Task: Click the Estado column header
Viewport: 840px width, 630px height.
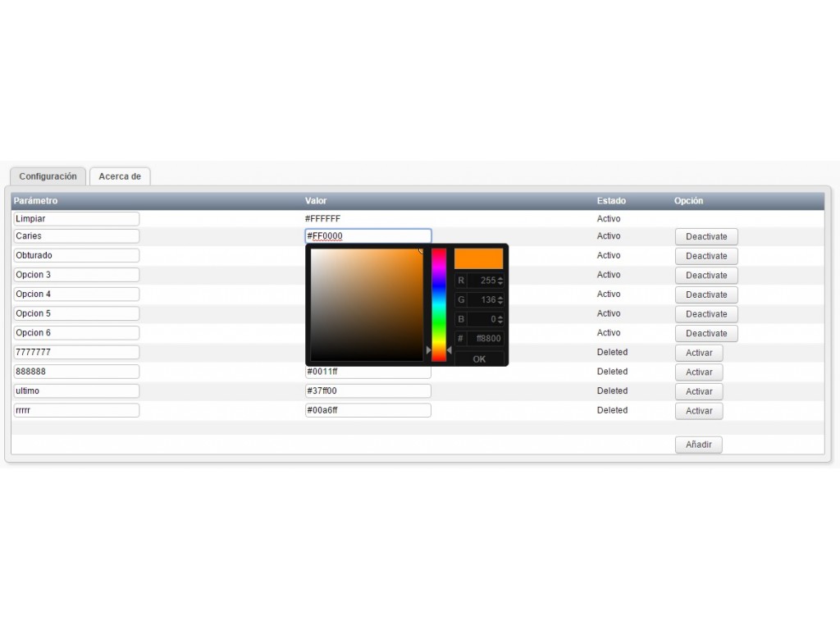Action: tap(611, 200)
